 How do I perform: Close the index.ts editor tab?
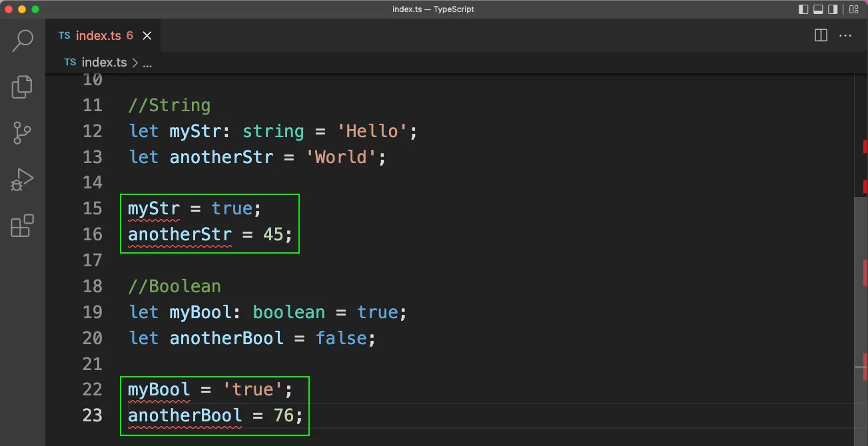(x=147, y=36)
